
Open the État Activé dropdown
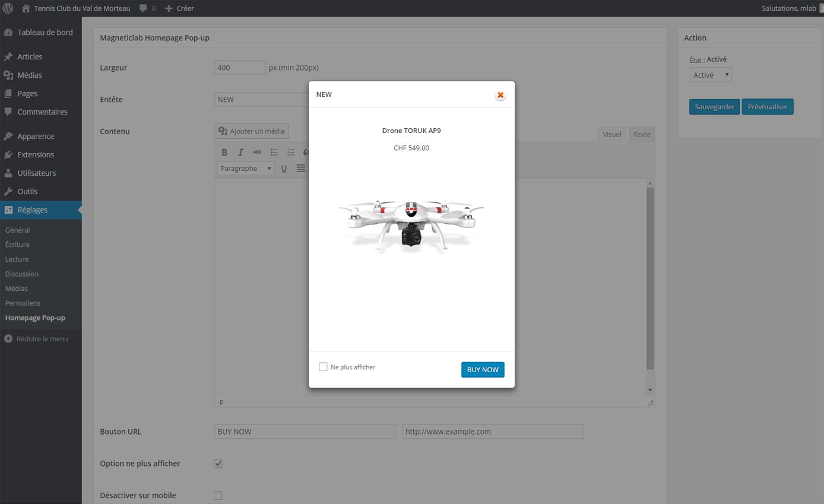tap(711, 75)
